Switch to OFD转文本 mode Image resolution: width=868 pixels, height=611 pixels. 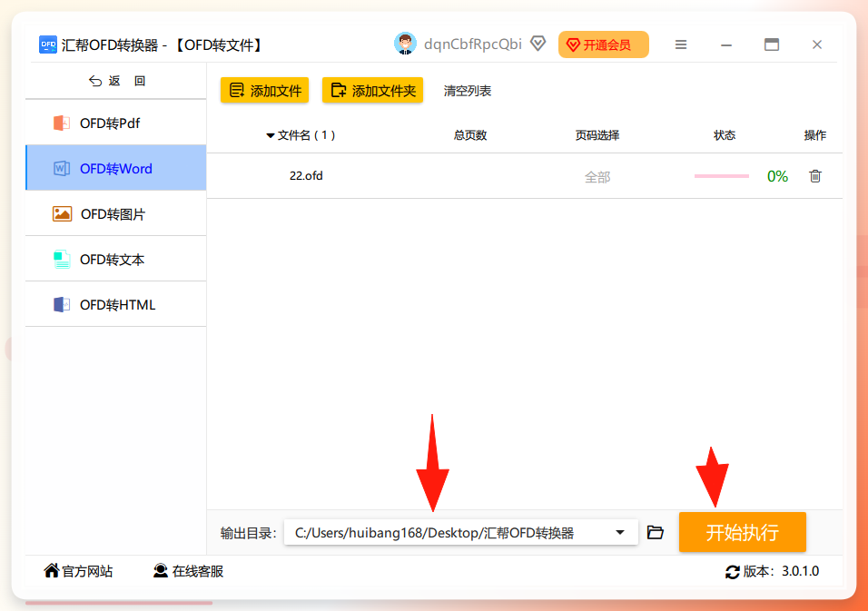[115, 259]
